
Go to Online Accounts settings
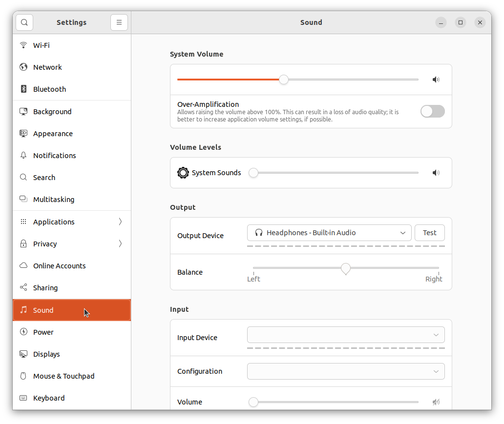click(72, 265)
